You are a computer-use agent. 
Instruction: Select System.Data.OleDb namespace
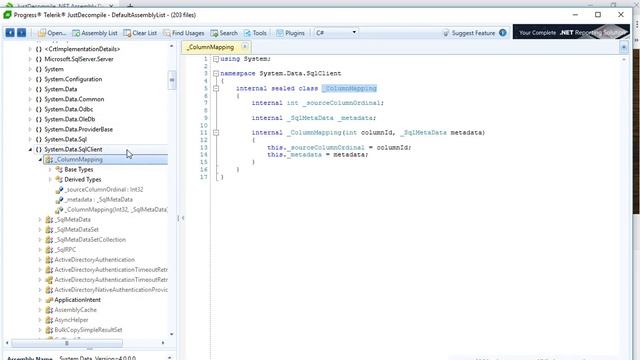click(69, 119)
